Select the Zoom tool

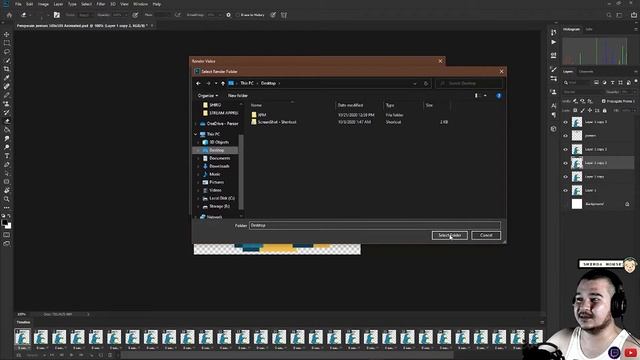coord(7,199)
